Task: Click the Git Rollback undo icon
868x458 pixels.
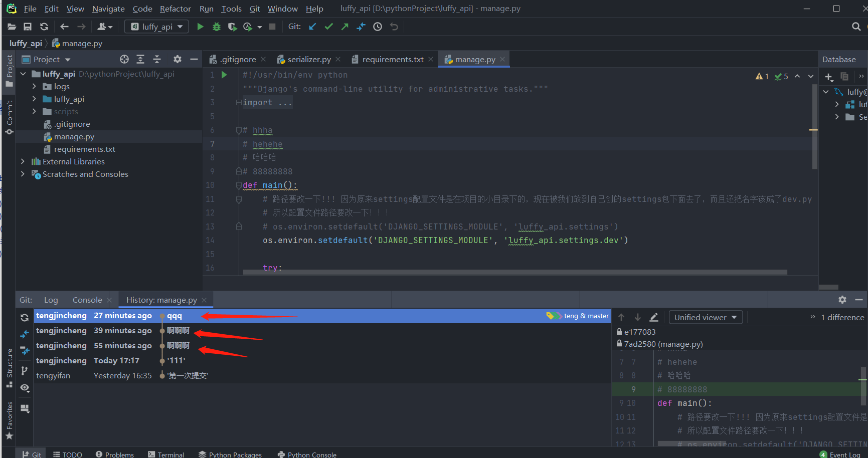Action: coord(394,27)
